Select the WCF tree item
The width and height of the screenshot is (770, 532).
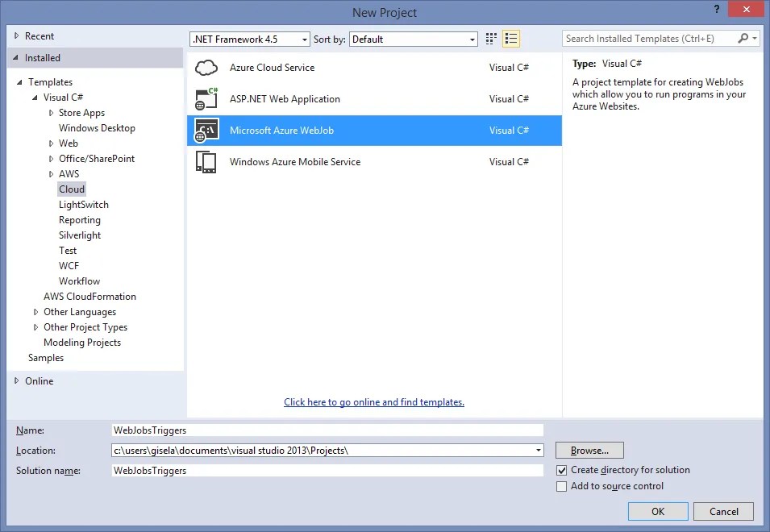tap(69, 265)
